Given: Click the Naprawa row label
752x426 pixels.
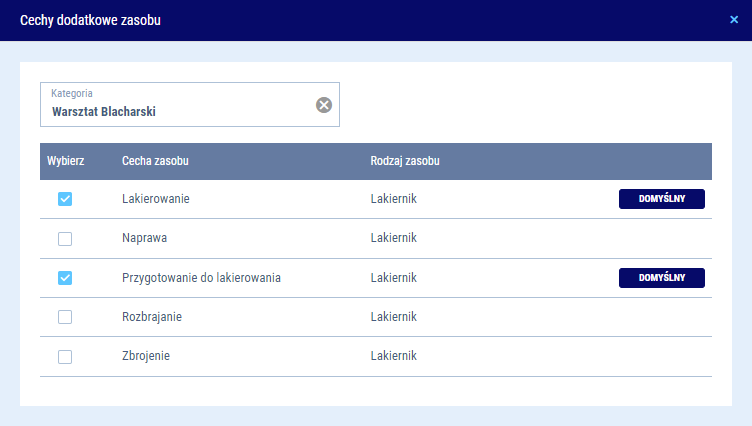Looking at the screenshot, I should pos(144,239).
